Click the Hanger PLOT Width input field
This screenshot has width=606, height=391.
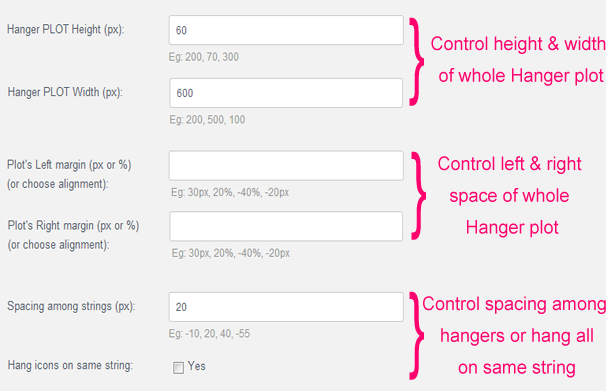(286, 93)
